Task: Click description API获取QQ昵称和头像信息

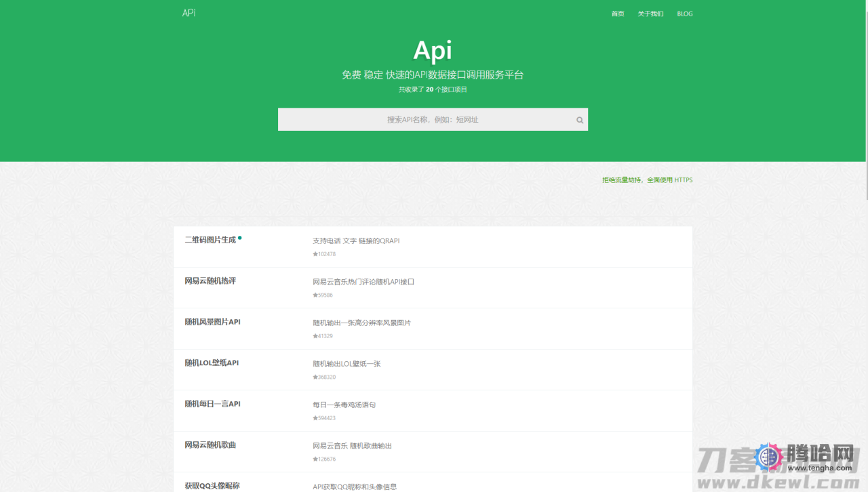Action: [355, 487]
